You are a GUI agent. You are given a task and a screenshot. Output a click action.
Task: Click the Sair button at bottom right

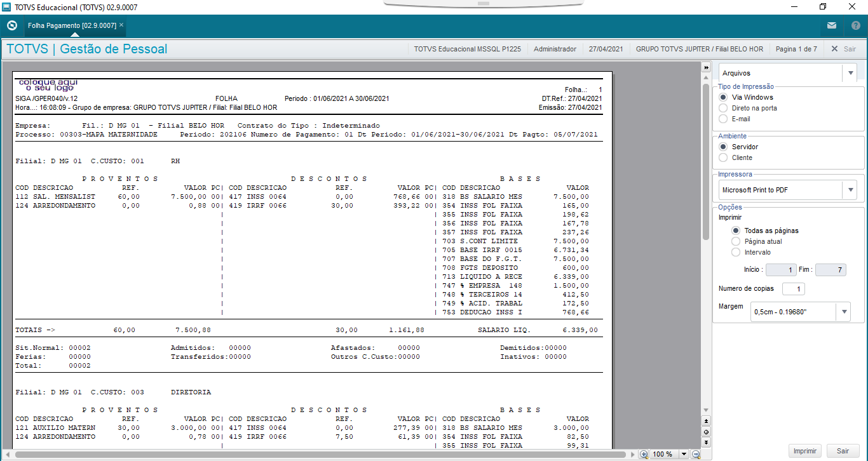843,451
